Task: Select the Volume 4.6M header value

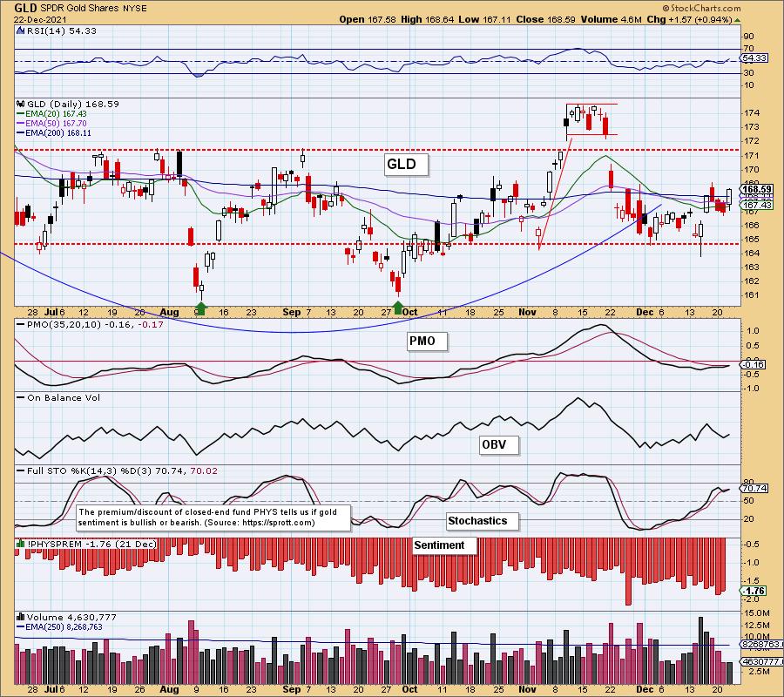Action: tap(611, 19)
